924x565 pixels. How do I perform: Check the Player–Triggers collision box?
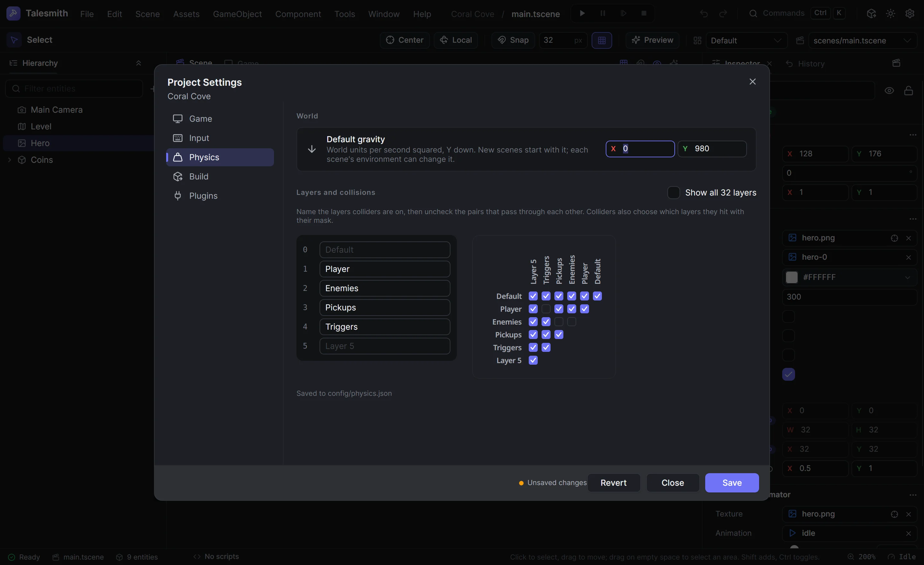tap(546, 309)
